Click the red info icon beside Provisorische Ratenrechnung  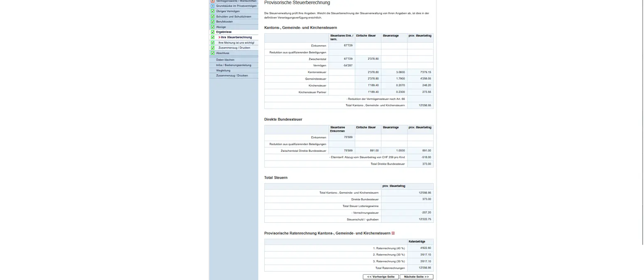pos(393,233)
